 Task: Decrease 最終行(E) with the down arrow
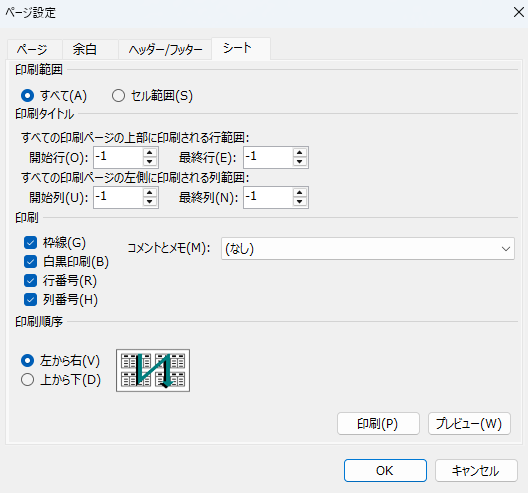[x=300, y=162]
